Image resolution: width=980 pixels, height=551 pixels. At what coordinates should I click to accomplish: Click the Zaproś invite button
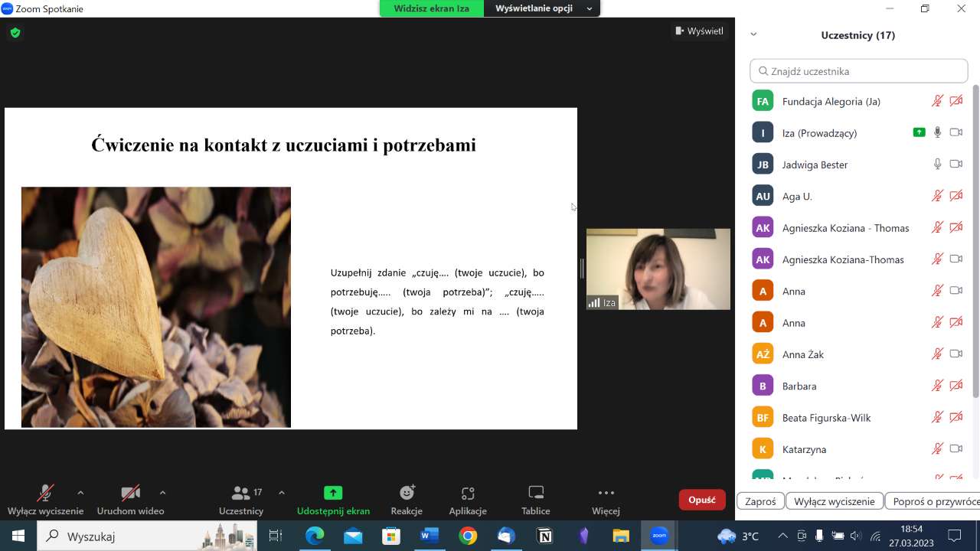point(760,501)
